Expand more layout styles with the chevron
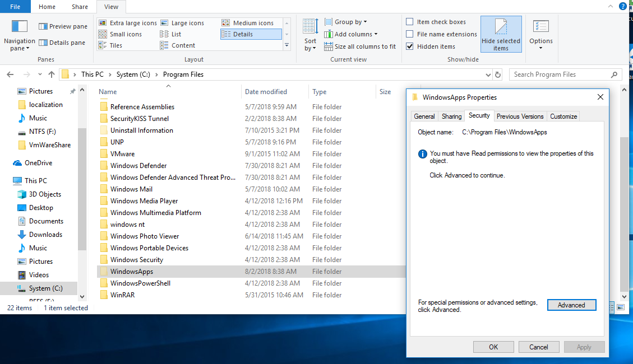Image resolution: width=633 pixels, height=364 pixels. coord(287,45)
